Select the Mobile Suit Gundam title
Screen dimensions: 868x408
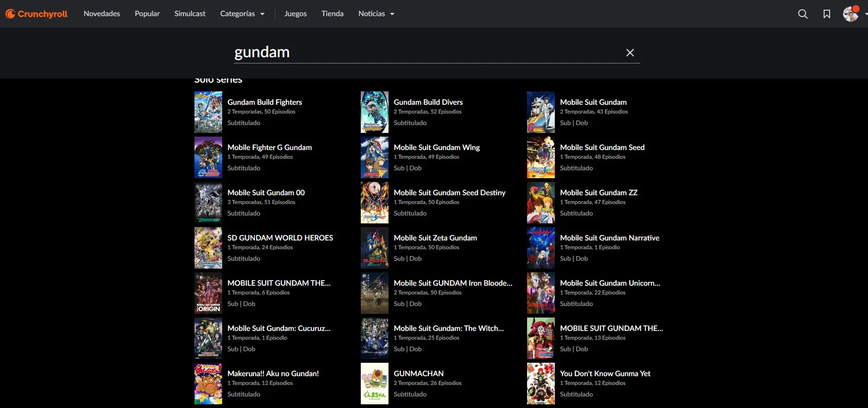(593, 102)
